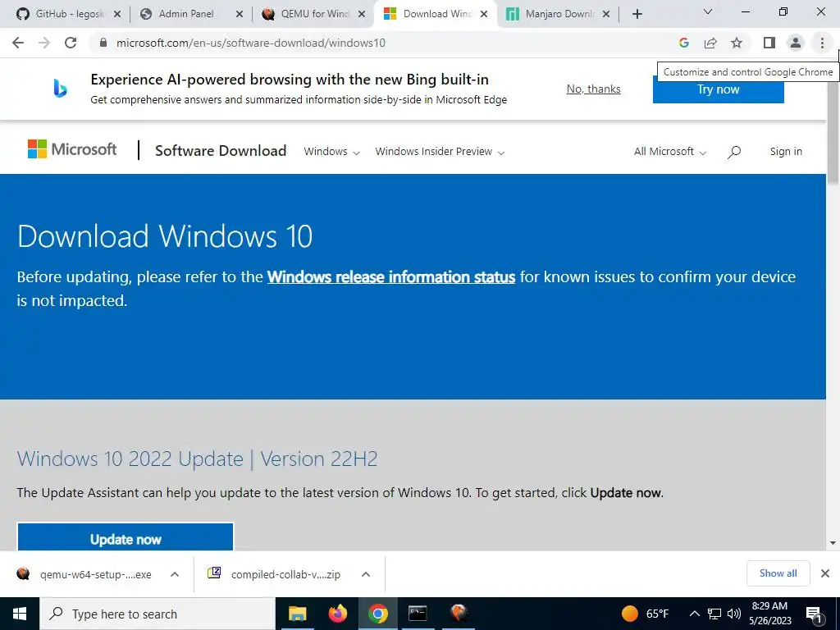Close the Manjaro tab

coord(606,15)
